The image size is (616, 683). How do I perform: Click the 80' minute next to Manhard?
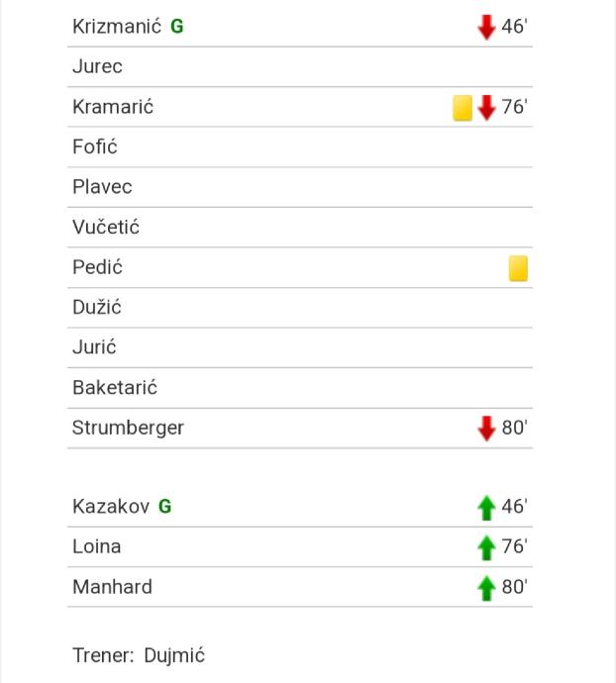coord(515,587)
